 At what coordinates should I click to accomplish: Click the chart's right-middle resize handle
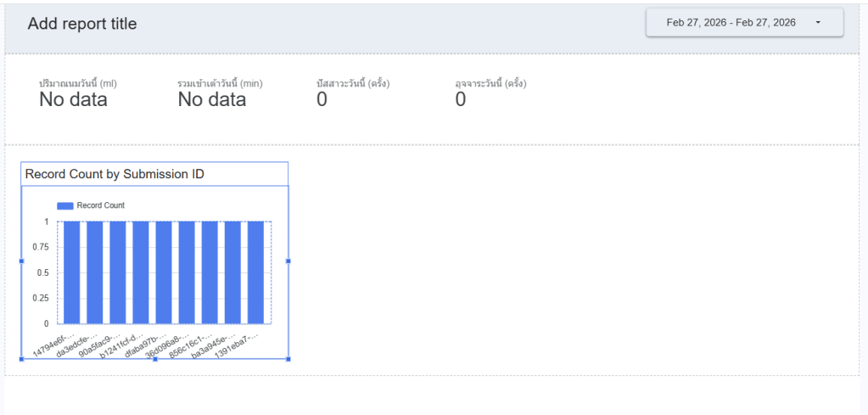pos(288,261)
